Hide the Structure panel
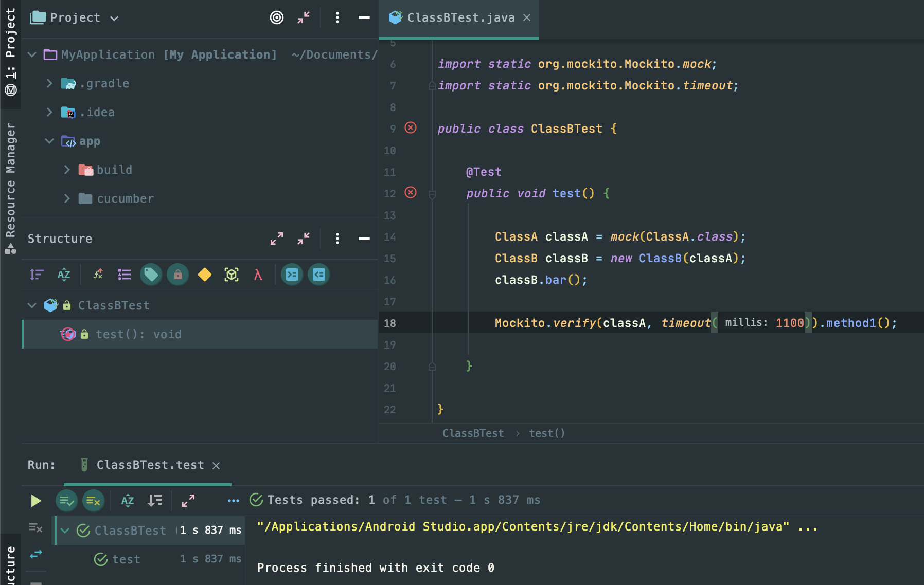 pos(364,239)
